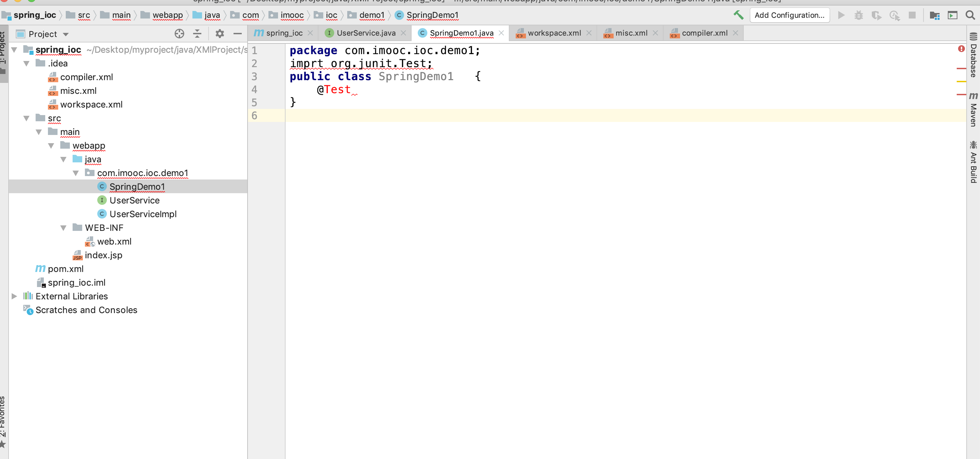Viewport: 980px width, 459px height.
Task: Expand External Libraries node
Action: click(14, 296)
